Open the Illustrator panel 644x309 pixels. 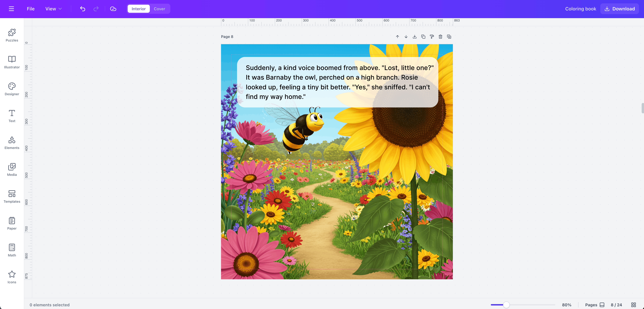[x=12, y=62]
